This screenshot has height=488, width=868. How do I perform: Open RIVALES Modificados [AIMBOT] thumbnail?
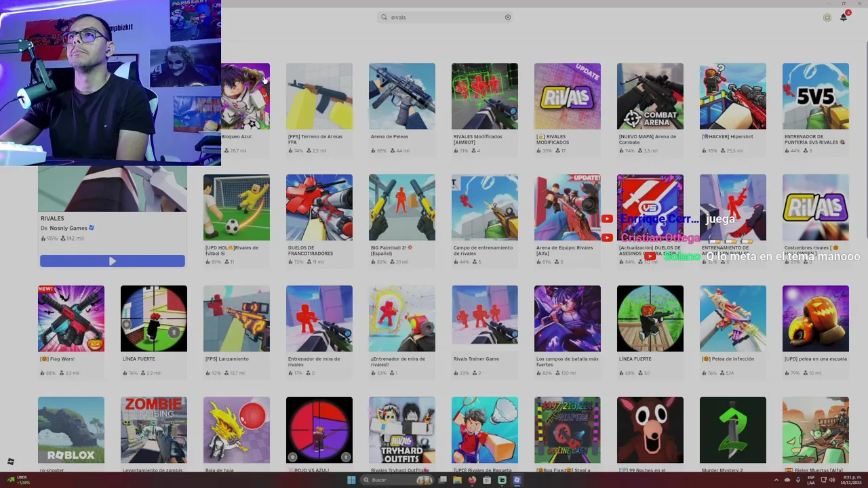click(x=485, y=96)
